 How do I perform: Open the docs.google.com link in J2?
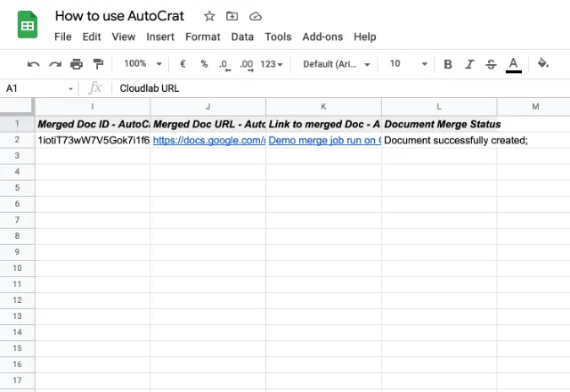click(x=208, y=140)
